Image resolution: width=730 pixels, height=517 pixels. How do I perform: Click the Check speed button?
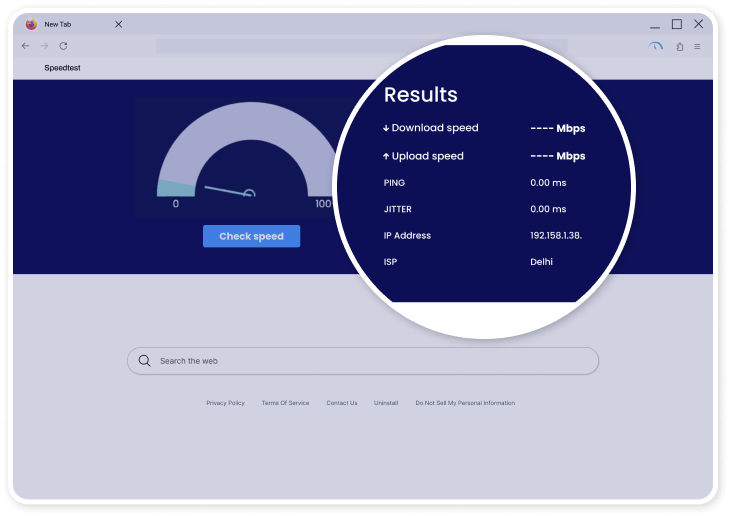click(x=251, y=236)
